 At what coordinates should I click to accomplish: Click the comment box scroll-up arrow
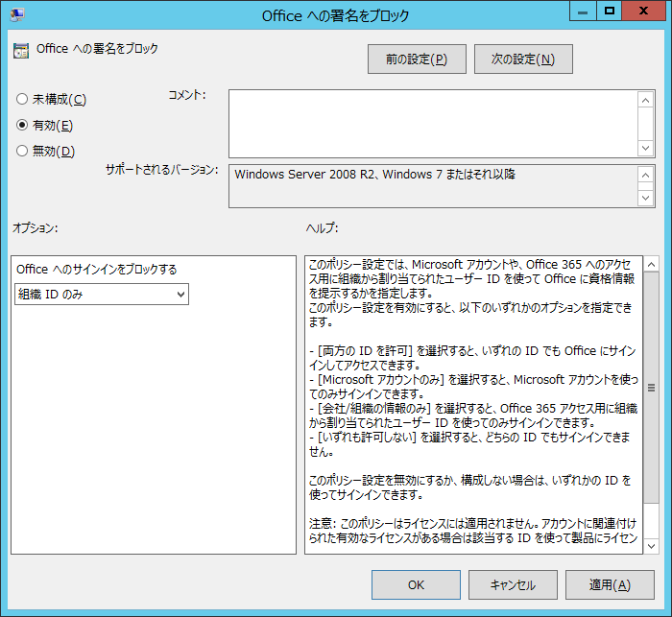pos(645,100)
